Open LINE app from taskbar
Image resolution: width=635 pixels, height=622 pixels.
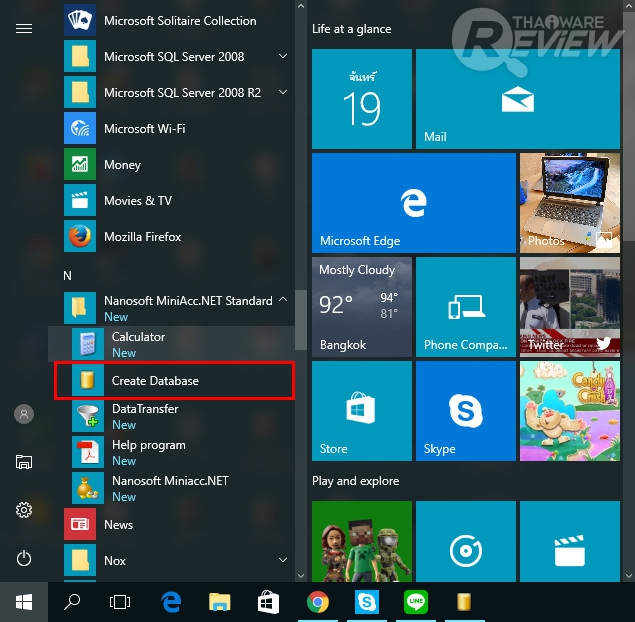click(415, 602)
